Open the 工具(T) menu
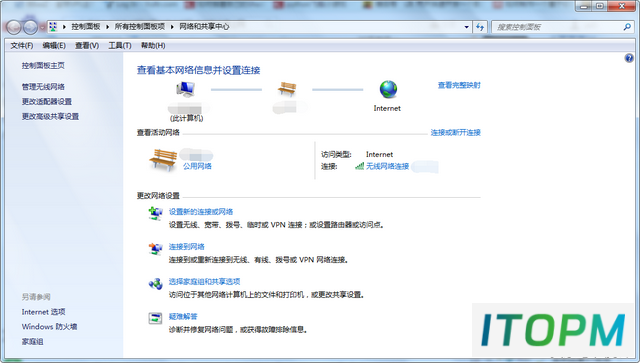Screen dimensions: 640x363 [x=120, y=46]
